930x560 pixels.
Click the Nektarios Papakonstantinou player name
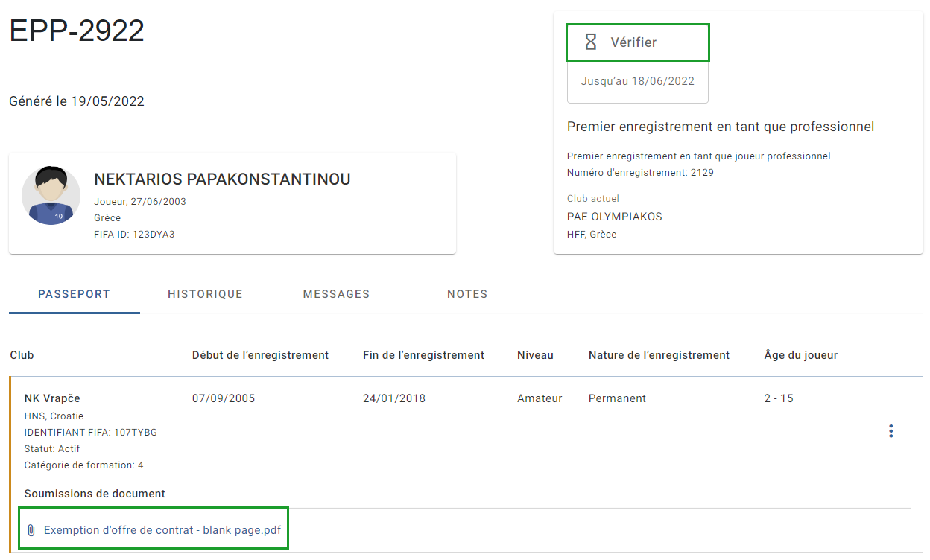click(222, 179)
